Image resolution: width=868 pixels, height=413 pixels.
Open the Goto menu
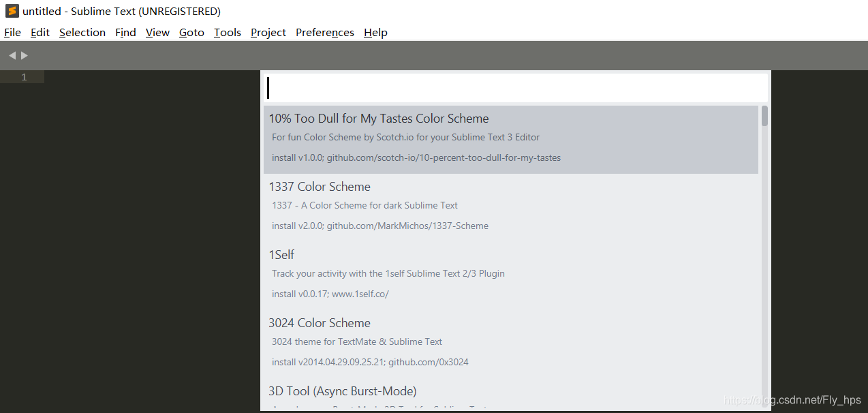click(x=191, y=32)
